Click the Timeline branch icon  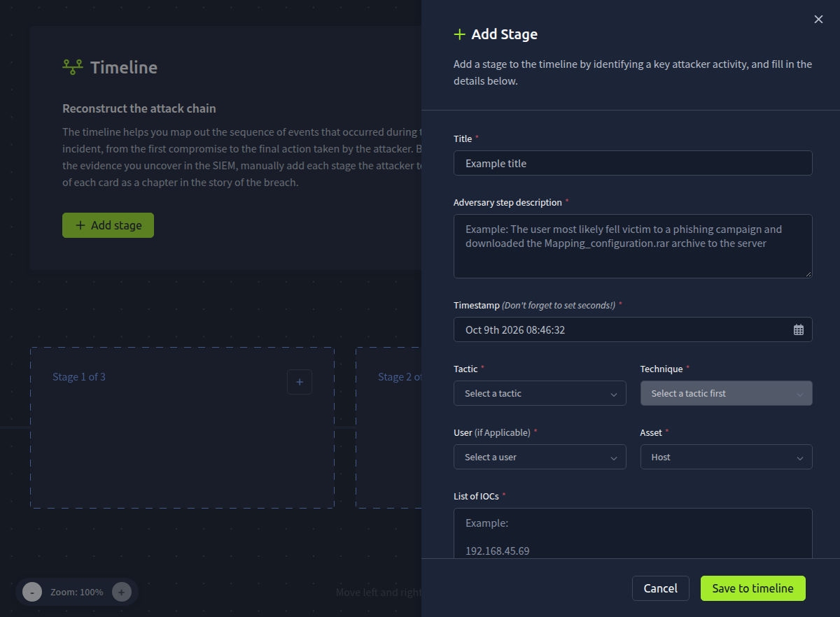click(73, 67)
